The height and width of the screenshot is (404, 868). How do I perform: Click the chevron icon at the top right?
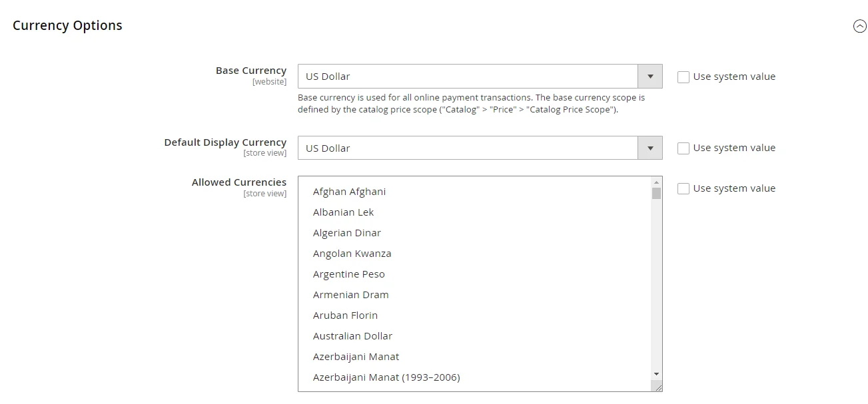point(859,25)
